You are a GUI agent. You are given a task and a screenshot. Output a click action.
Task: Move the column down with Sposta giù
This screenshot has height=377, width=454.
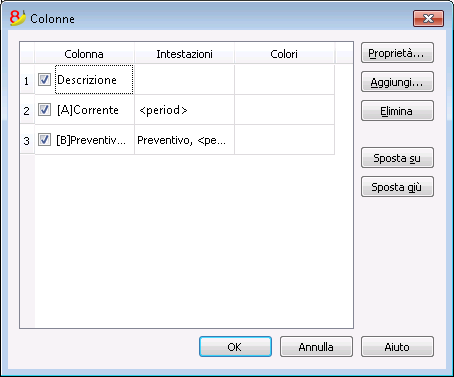[x=397, y=187]
